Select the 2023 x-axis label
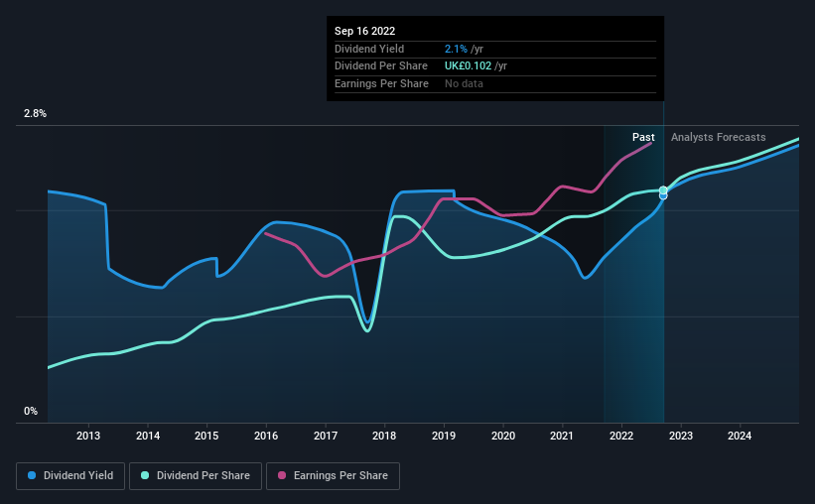 (x=681, y=436)
